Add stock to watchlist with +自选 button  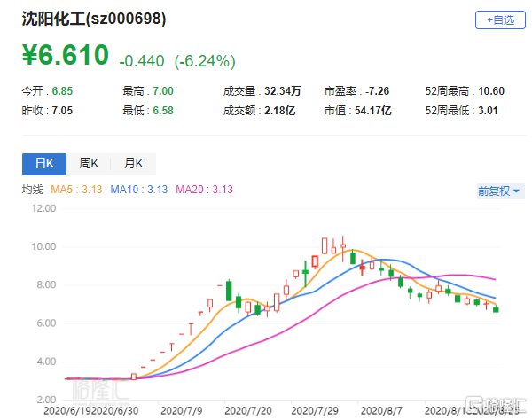[x=500, y=20]
